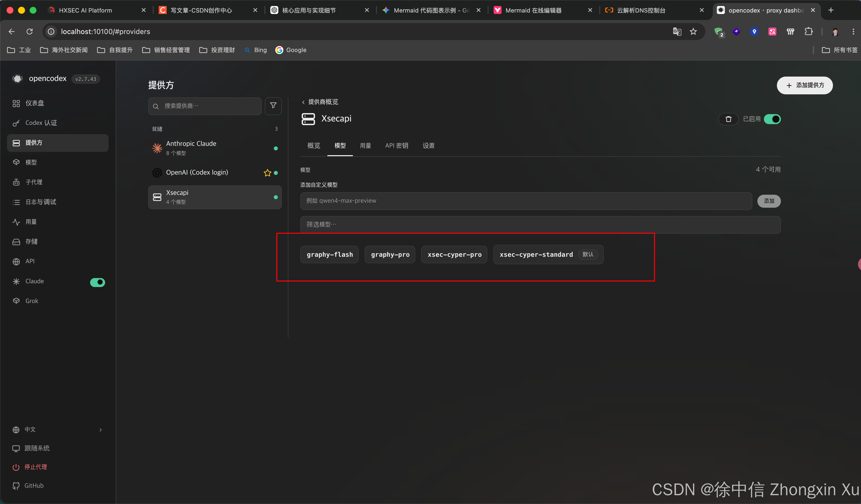
Task: Click the opencodex logo in the sidebar
Action: click(18, 79)
